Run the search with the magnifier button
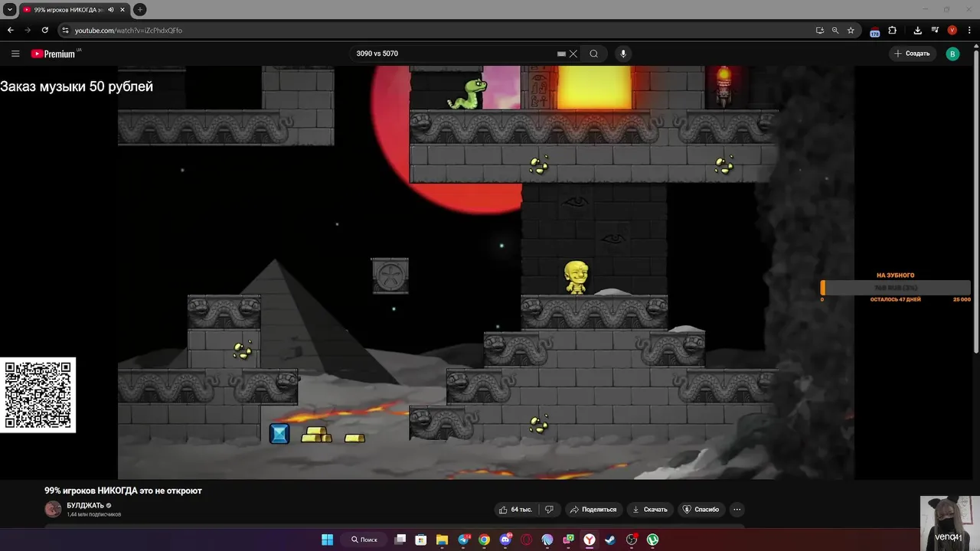Viewport: 980px width, 551px height. [593, 54]
